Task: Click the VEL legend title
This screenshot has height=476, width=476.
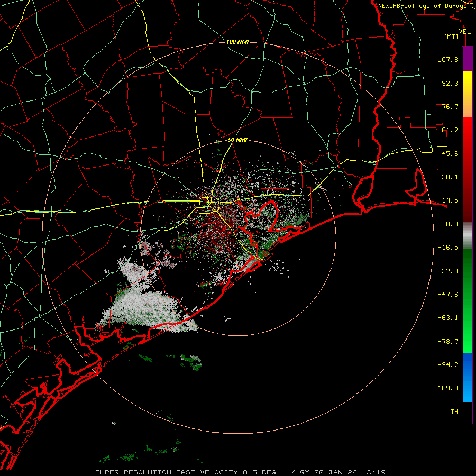Action: (x=464, y=32)
